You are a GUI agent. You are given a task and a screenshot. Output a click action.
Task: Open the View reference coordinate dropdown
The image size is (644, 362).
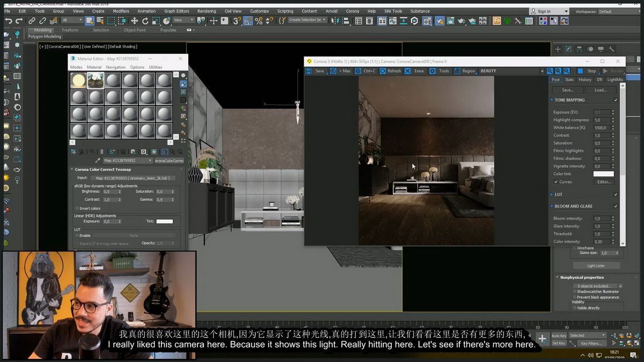click(184, 20)
